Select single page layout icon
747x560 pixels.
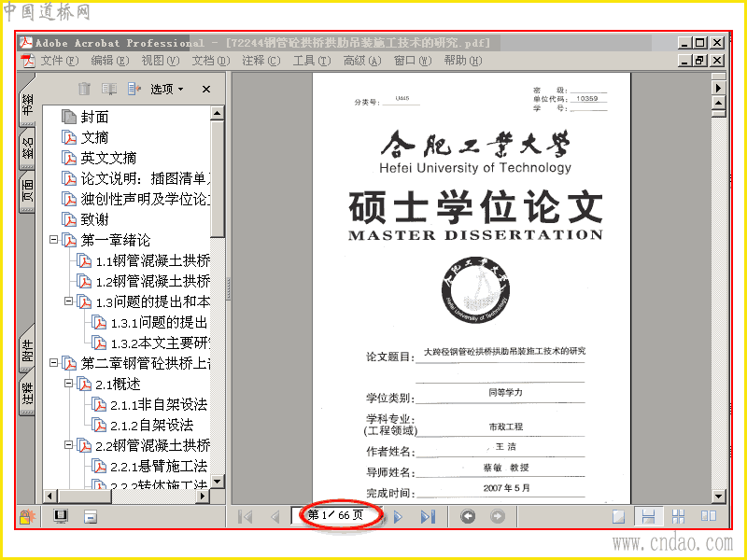pyautogui.click(x=618, y=516)
